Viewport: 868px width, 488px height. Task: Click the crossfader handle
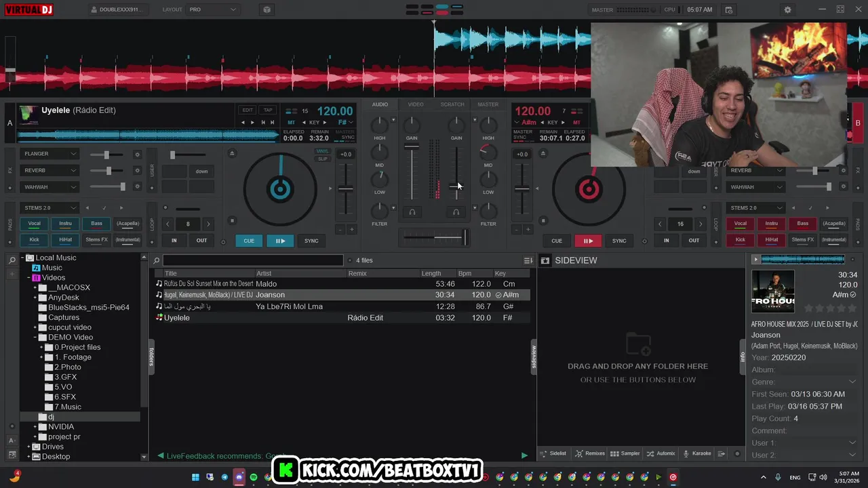[465, 237]
